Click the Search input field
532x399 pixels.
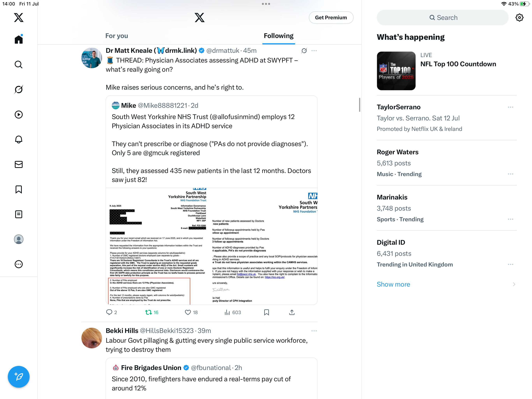tap(442, 18)
